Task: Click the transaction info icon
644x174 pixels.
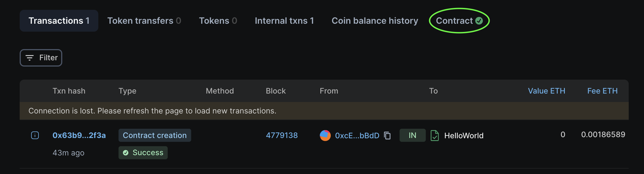Action: tap(35, 135)
